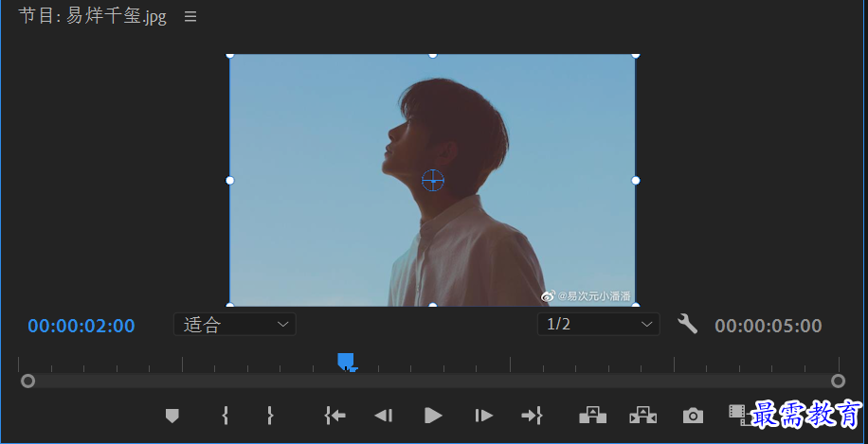Go to In point
Image resolution: width=868 pixels, height=444 pixels.
tap(335, 416)
